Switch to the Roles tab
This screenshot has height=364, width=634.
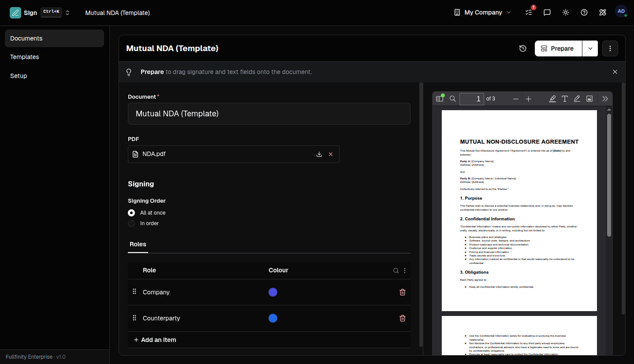pyautogui.click(x=138, y=245)
